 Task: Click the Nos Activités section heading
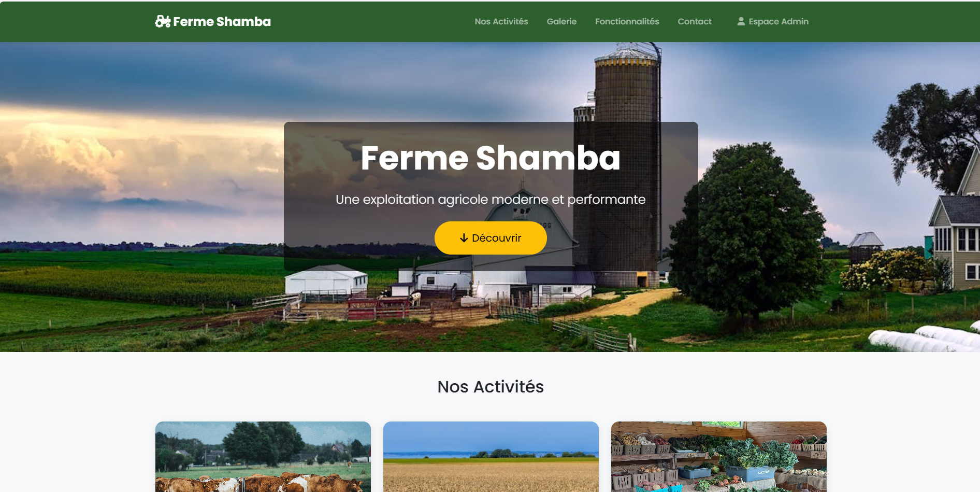pos(491,387)
